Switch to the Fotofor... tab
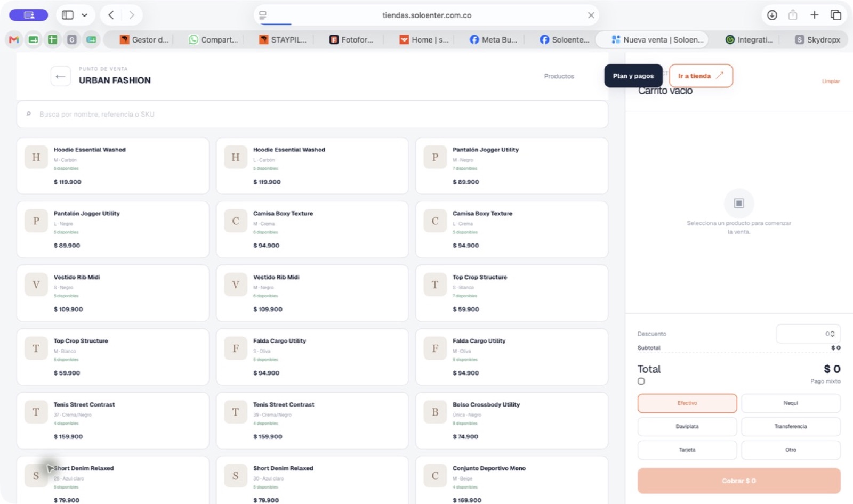The width and height of the screenshot is (853, 504). [x=352, y=39]
